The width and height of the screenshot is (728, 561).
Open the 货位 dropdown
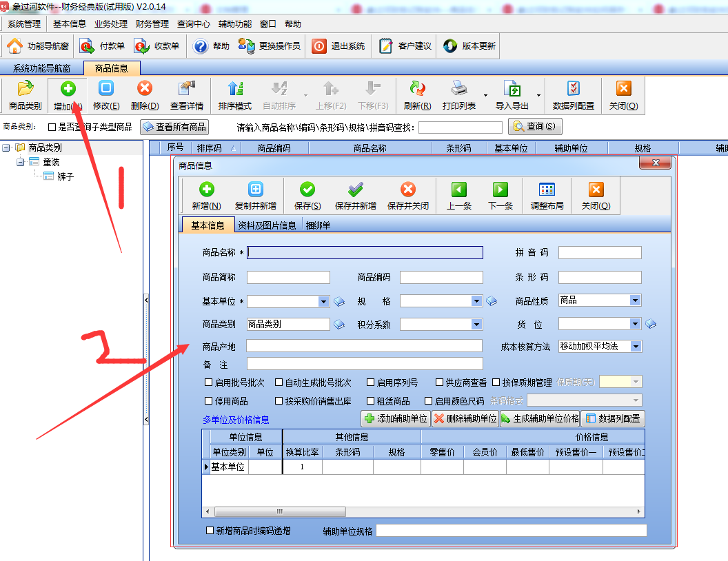[635, 323]
